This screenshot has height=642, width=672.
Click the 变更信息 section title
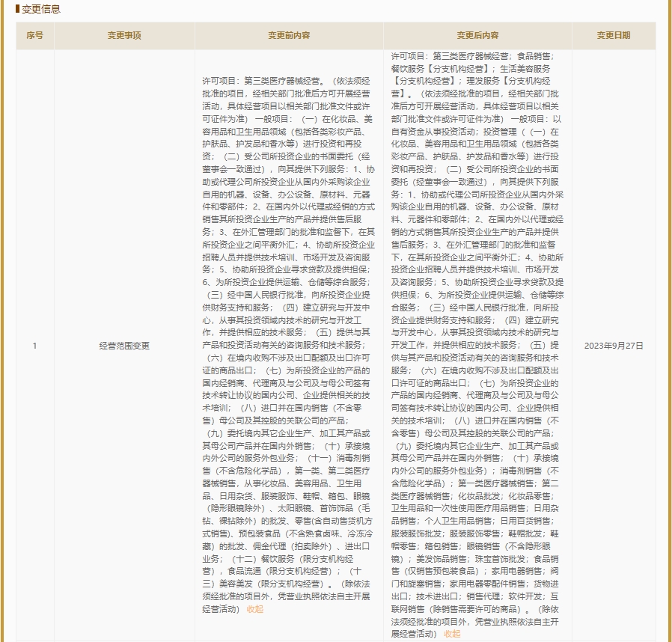[x=42, y=10]
